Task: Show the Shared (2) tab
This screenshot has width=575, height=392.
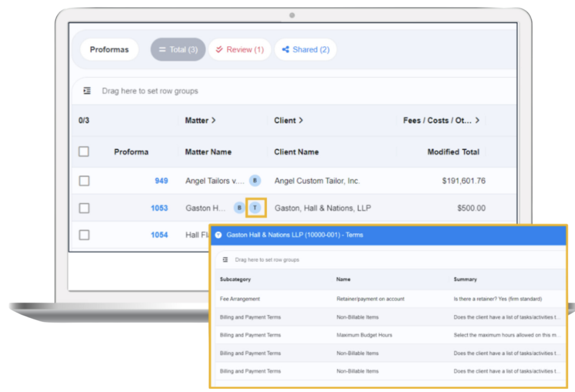Action: [x=305, y=49]
